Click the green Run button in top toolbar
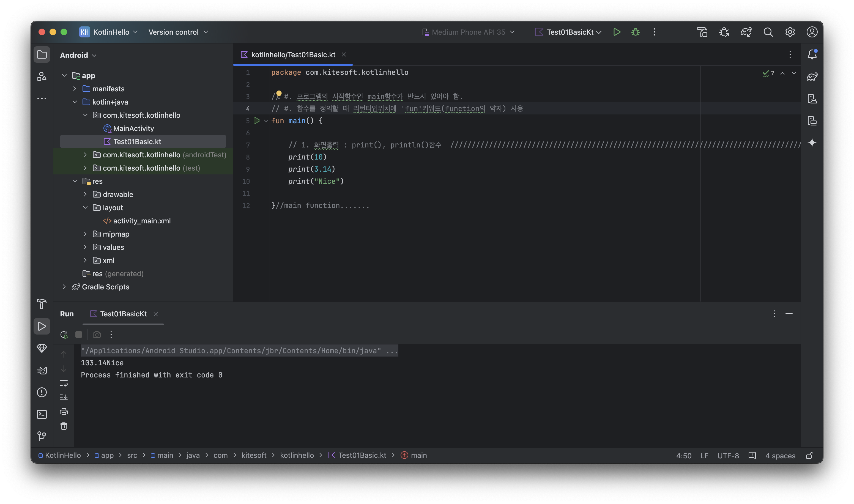 pos(617,32)
